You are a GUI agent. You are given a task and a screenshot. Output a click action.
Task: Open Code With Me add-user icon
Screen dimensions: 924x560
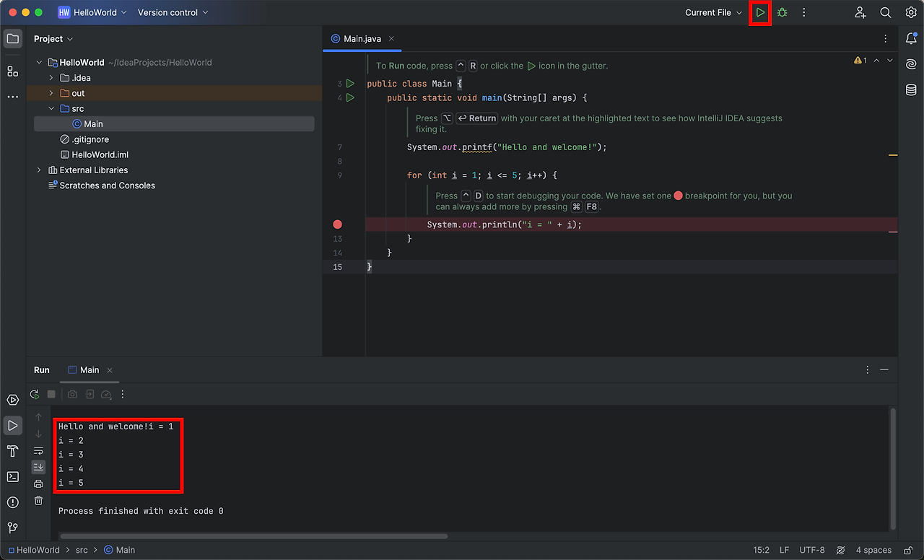coord(860,12)
